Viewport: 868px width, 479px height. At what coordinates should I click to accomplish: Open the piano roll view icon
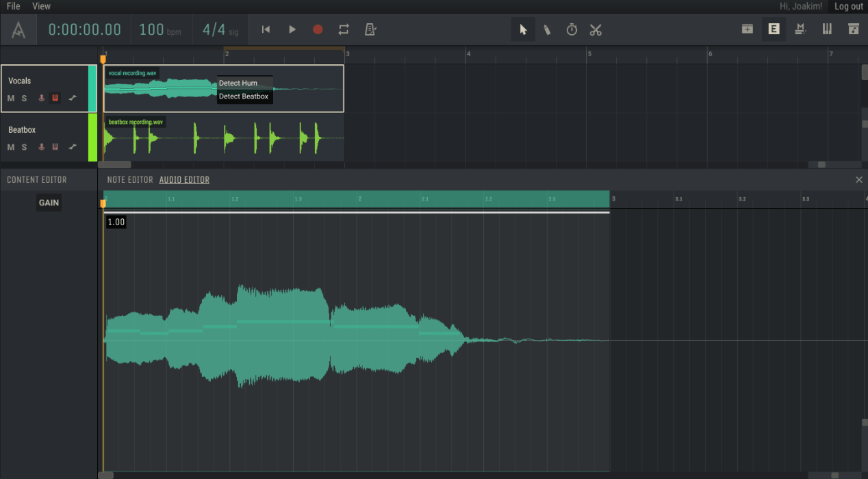827,29
